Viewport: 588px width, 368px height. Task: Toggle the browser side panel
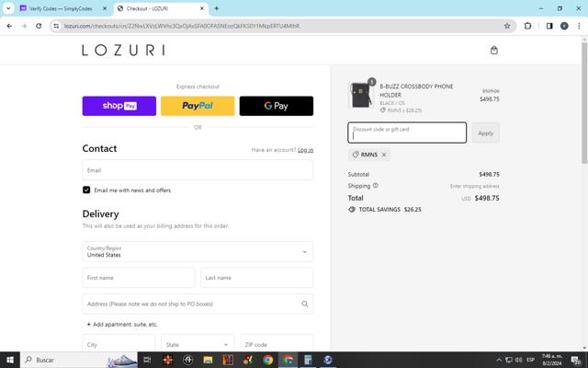tap(549, 26)
